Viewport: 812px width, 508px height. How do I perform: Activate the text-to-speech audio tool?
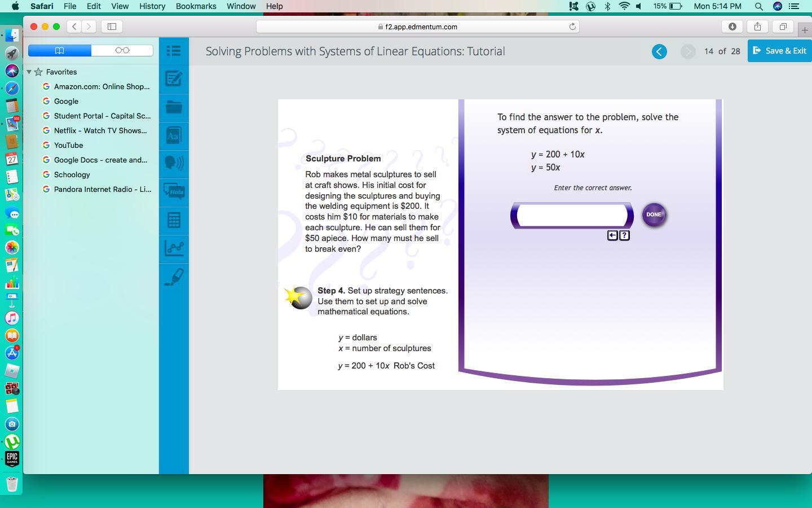pos(174,163)
